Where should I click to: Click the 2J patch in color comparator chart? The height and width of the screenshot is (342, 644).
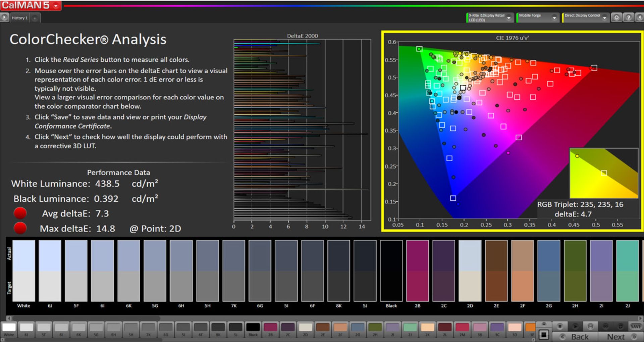(627, 271)
